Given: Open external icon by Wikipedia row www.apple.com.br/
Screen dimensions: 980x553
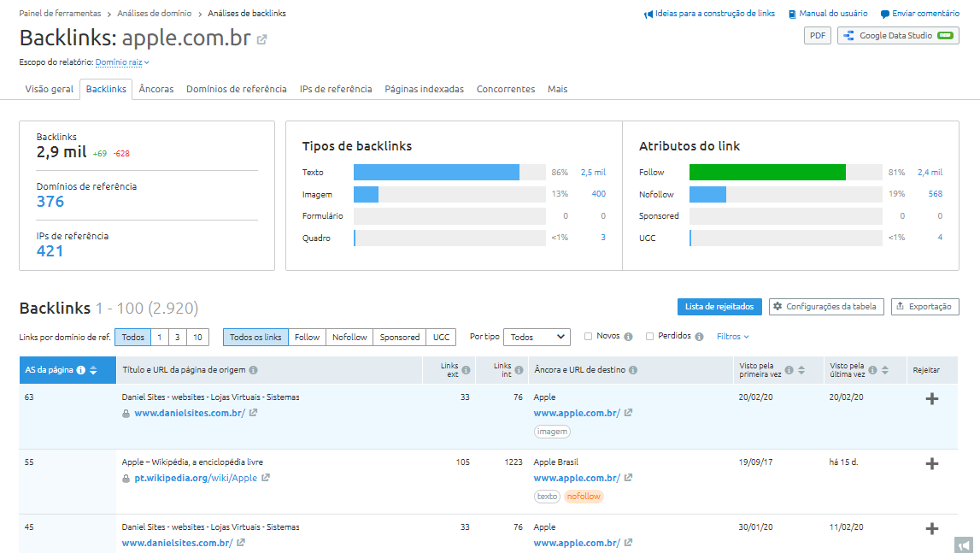Looking at the screenshot, I should pos(628,478).
